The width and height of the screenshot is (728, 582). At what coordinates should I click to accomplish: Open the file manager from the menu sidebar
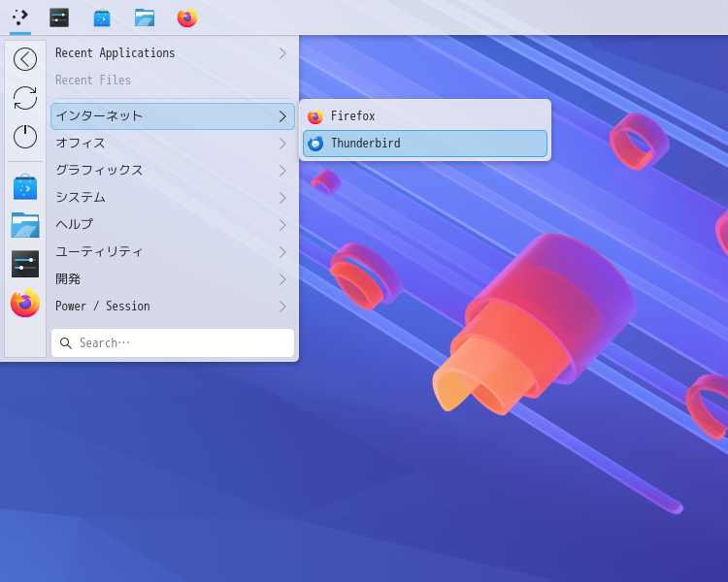tap(25, 225)
